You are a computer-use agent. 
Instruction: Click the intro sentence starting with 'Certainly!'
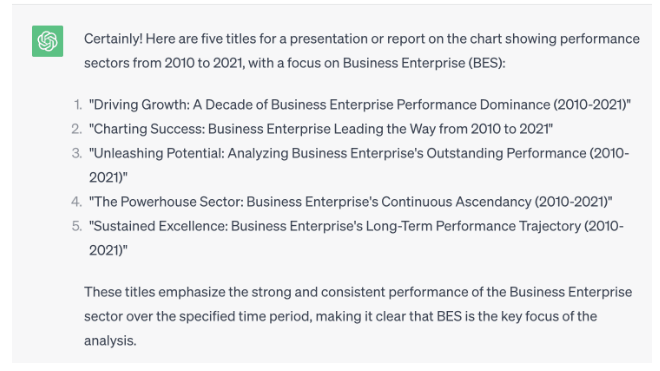click(x=362, y=51)
